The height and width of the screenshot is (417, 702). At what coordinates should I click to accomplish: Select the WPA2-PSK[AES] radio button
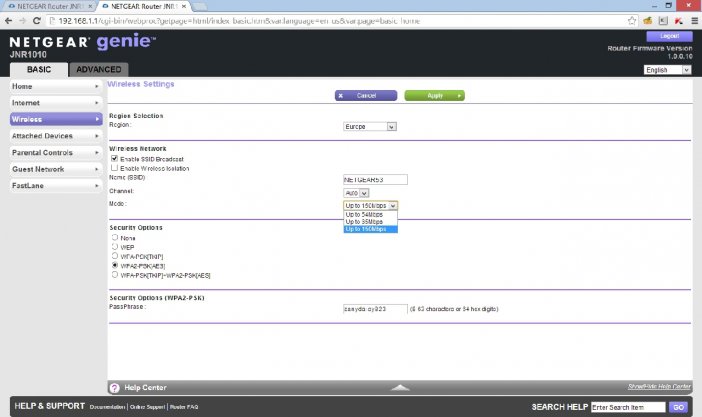tap(115, 266)
